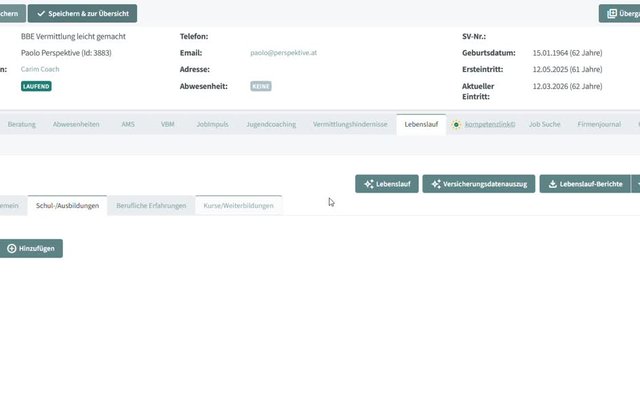Click sparkle icon on Lebenslauf button

tap(369, 184)
